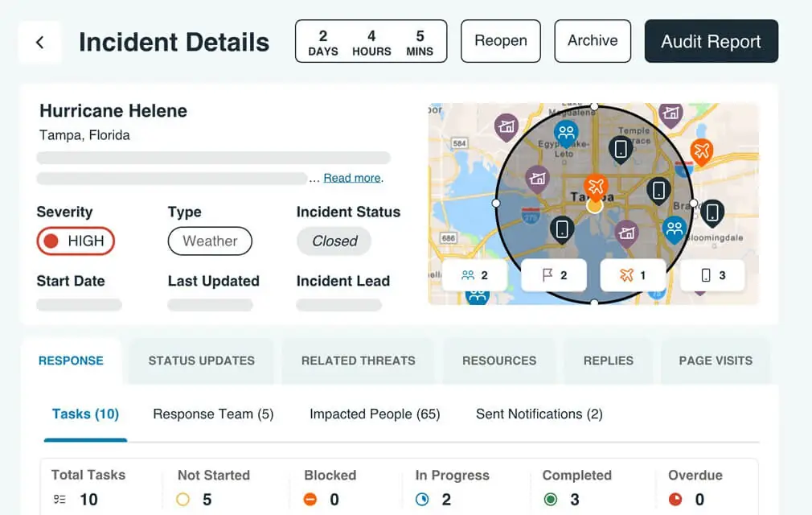812x515 pixels.
Task: Open the Audit Report
Action: (x=711, y=41)
